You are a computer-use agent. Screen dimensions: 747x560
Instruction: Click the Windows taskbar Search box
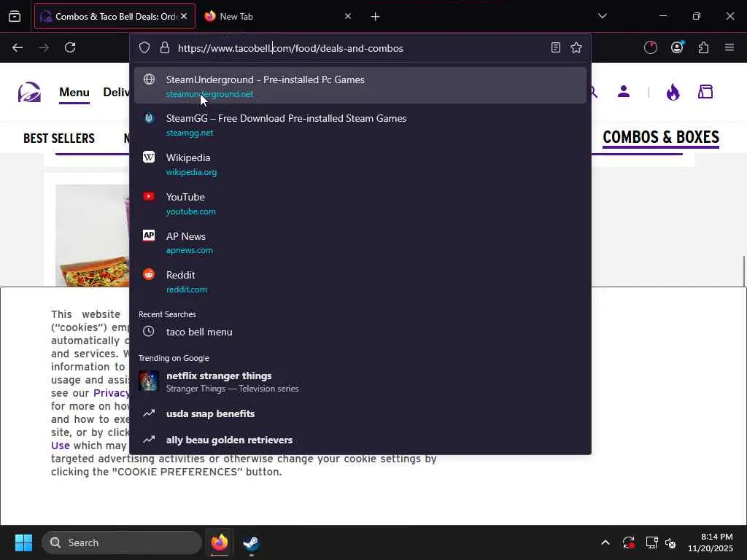(x=122, y=542)
